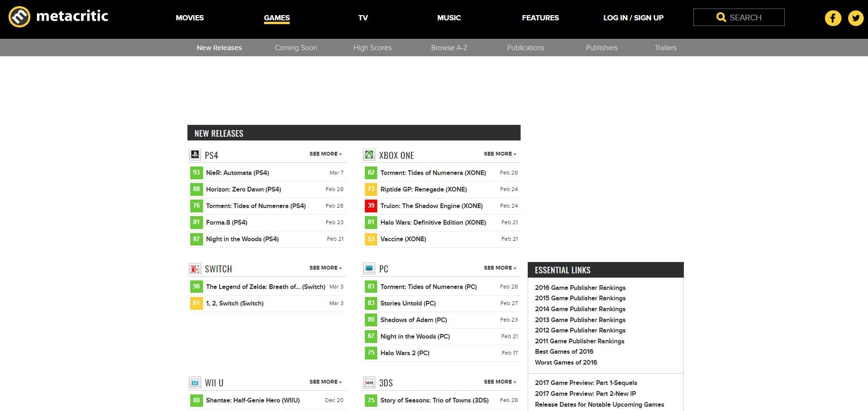Expand See More for Xbox One
The width and height of the screenshot is (868, 411).
pos(500,154)
